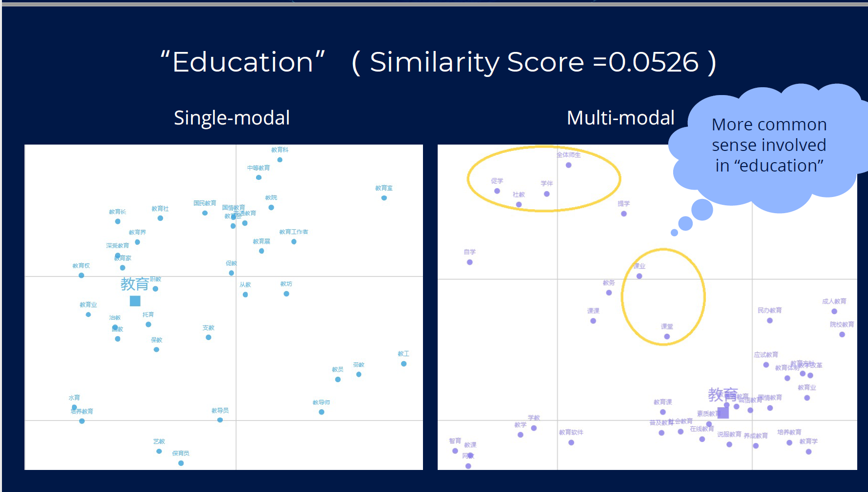Select the 教育软件 purple dot
The height and width of the screenshot is (492, 868).
tap(571, 443)
